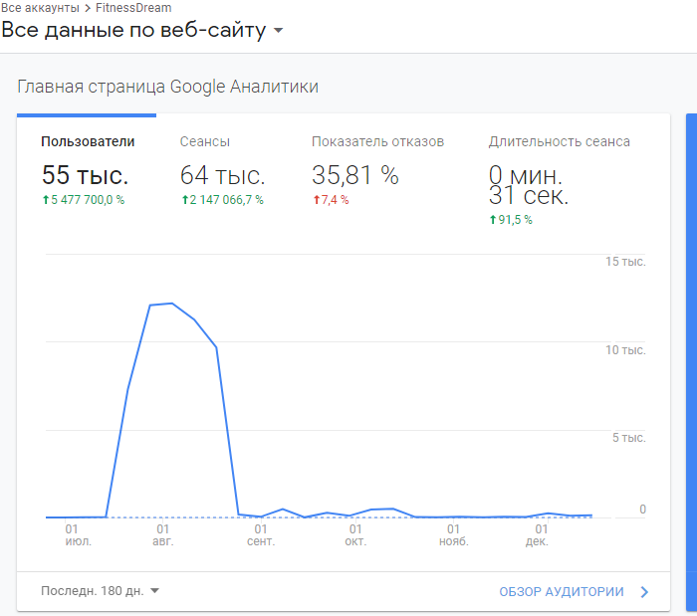Click the '2 147 066,7 %' sessions change
The image size is (697, 616).
[222, 200]
